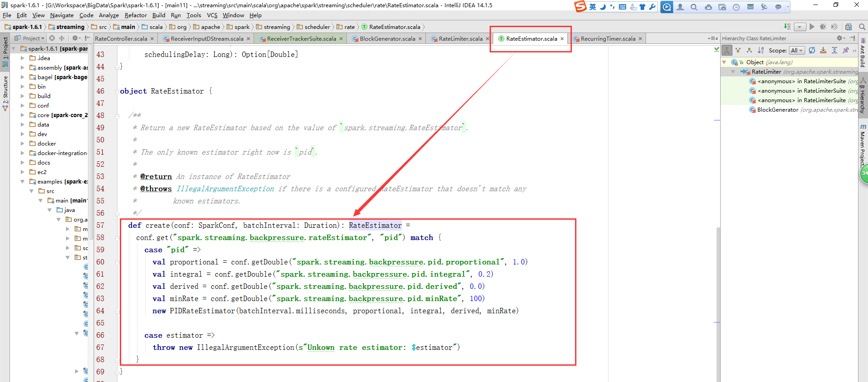Open the Maven Projects side tab
Screen dimensions: 868x382
[863, 145]
